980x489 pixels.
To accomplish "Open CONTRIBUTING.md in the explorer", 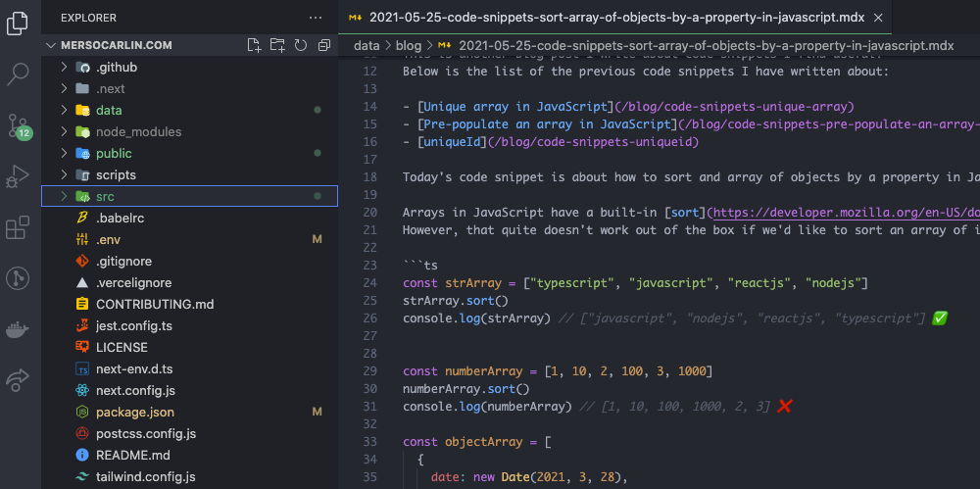I will pyautogui.click(x=190, y=305).
